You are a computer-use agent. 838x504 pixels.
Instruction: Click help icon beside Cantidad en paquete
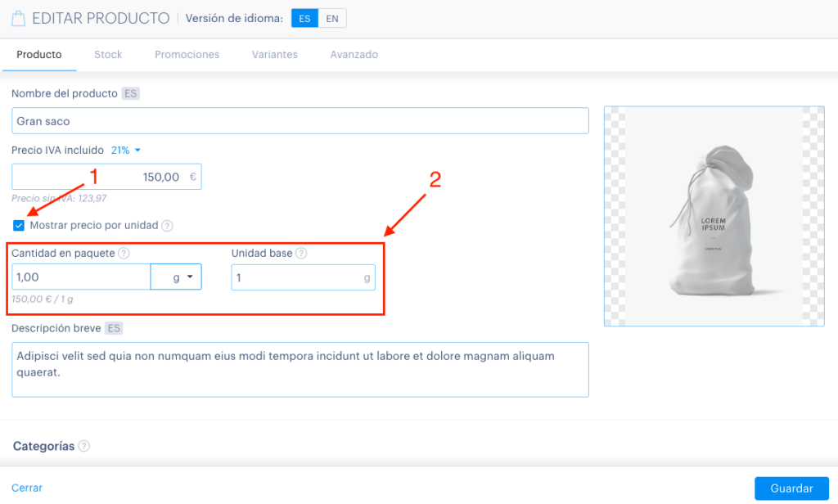(x=124, y=254)
